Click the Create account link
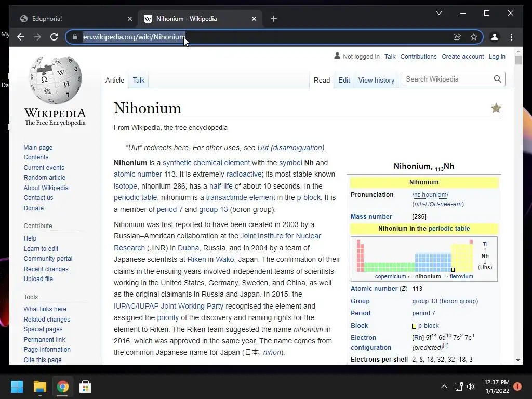Viewport: 532px width, 399px height. point(462,56)
